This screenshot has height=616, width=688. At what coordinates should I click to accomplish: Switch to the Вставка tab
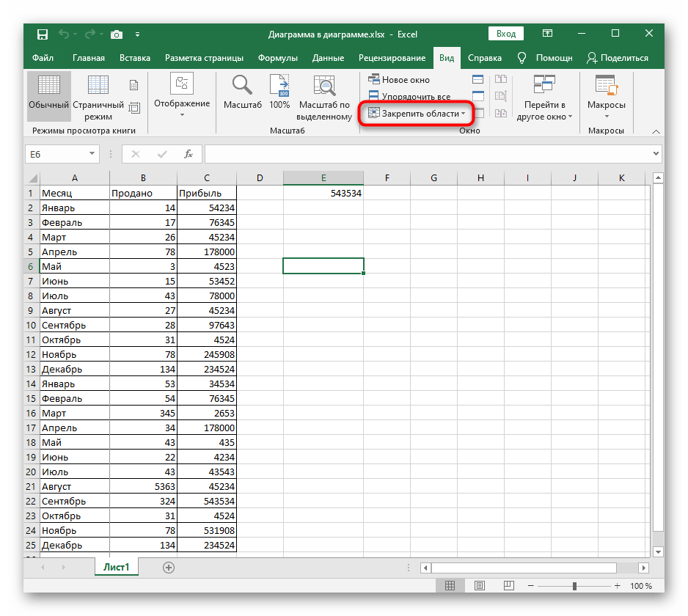click(135, 58)
